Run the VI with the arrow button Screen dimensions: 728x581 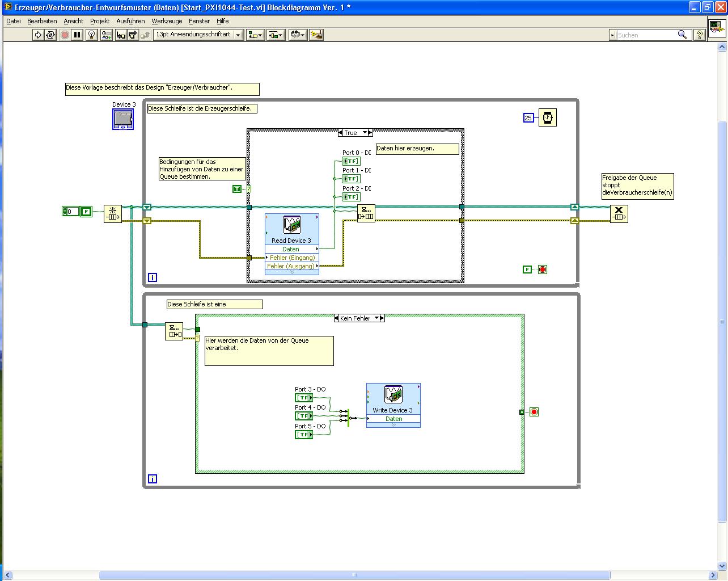click(38, 35)
